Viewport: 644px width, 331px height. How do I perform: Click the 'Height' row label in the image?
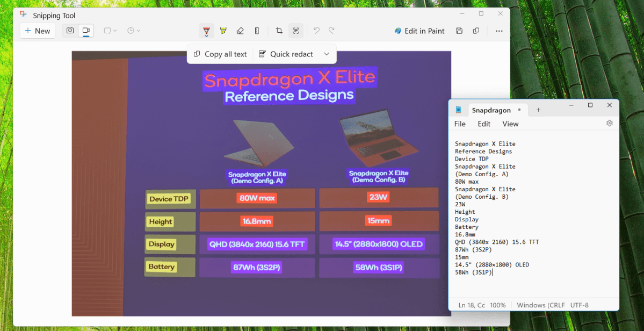(x=161, y=222)
